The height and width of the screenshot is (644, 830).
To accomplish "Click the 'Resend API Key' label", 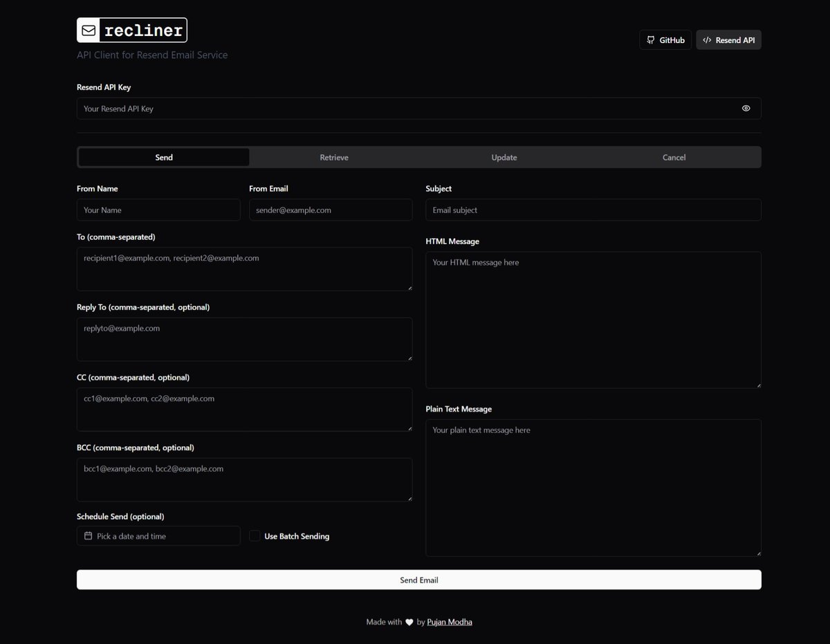I will (x=104, y=87).
